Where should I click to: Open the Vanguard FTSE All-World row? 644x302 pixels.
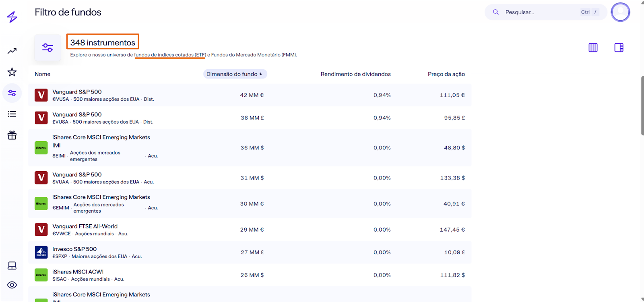coord(250,230)
